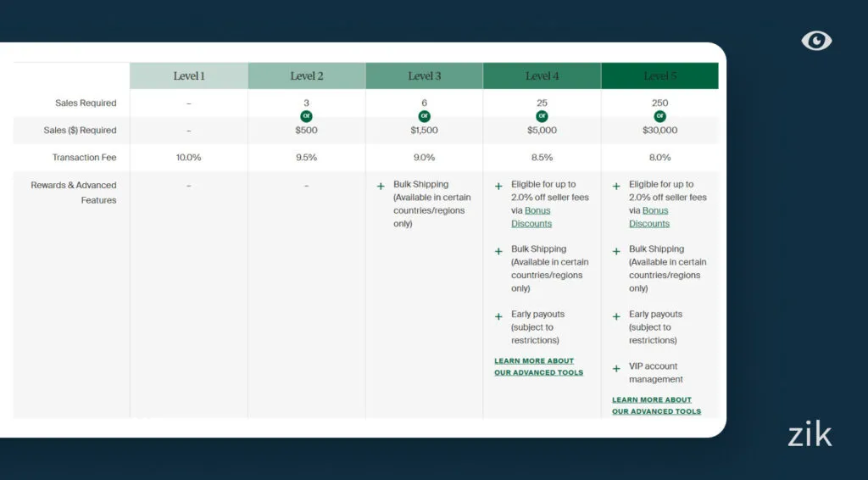Click the Level 4 header color block

(542, 75)
